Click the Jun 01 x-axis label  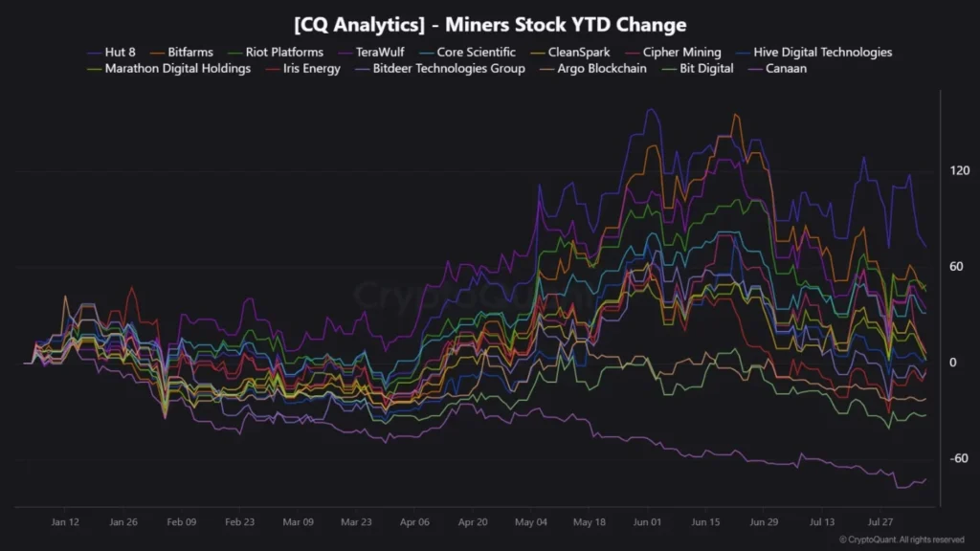[x=647, y=522]
